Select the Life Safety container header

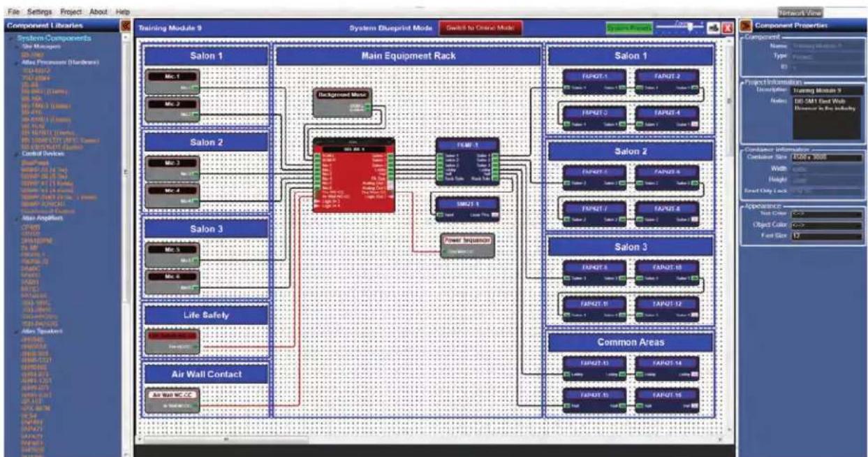tap(206, 315)
